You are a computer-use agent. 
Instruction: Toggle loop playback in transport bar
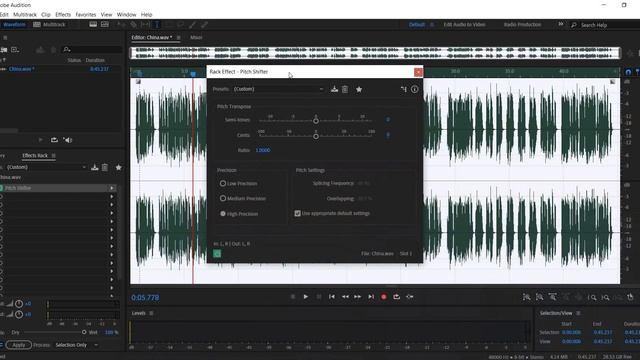tap(396, 297)
